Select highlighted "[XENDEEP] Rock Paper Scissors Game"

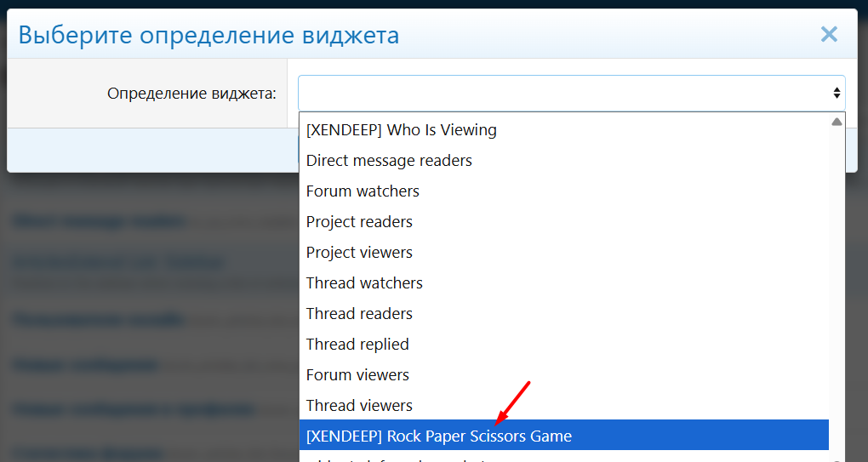pyautogui.click(x=439, y=436)
